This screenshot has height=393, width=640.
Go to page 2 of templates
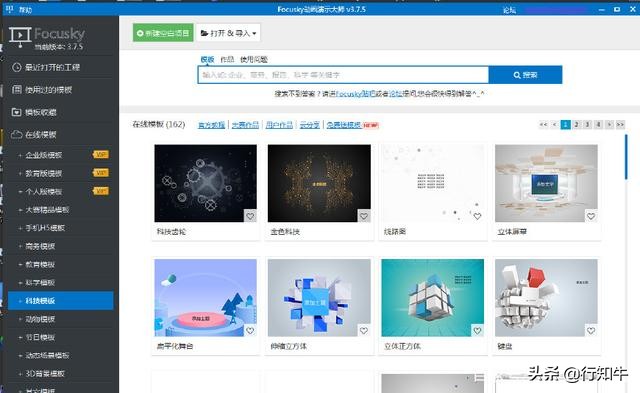(x=576, y=124)
